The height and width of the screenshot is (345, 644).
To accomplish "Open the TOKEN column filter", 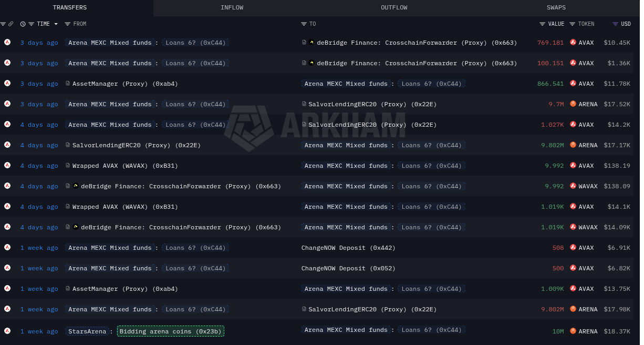I will click(x=573, y=24).
